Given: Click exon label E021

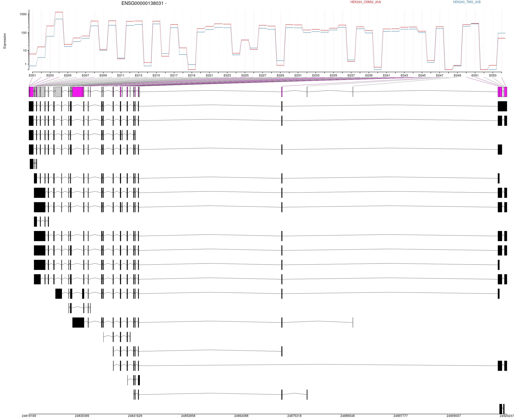Looking at the screenshot, I should point(209,76).
